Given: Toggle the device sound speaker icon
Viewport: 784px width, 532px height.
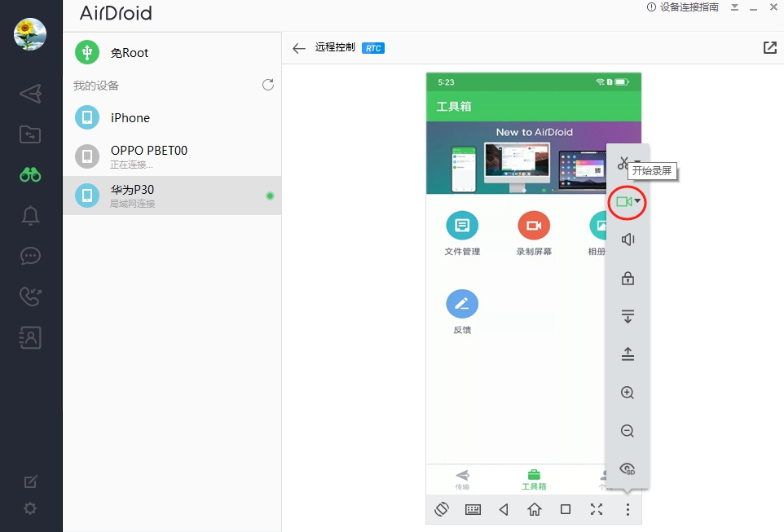Looking at the screenshot, I should (628, 240).
